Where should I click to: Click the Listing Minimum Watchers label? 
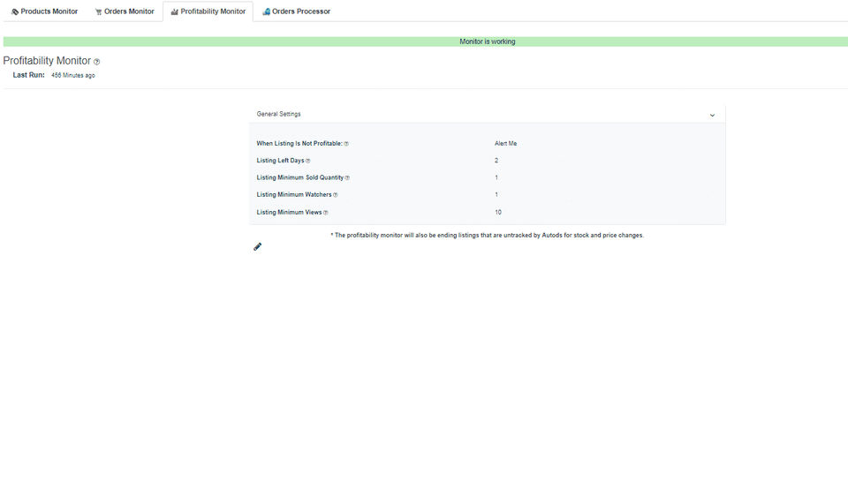(x=294, y=194)
